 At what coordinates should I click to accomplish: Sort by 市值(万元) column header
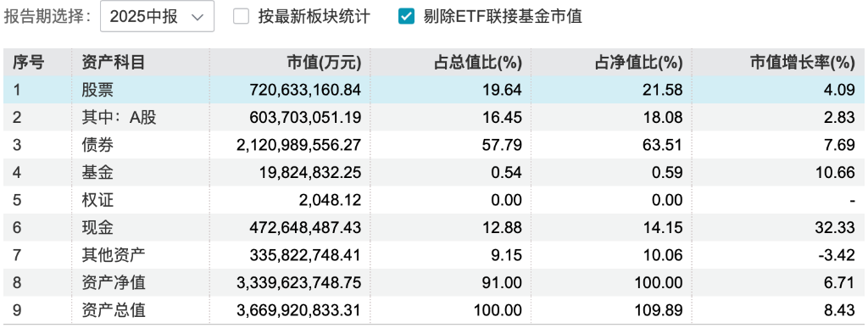[324, 63]
